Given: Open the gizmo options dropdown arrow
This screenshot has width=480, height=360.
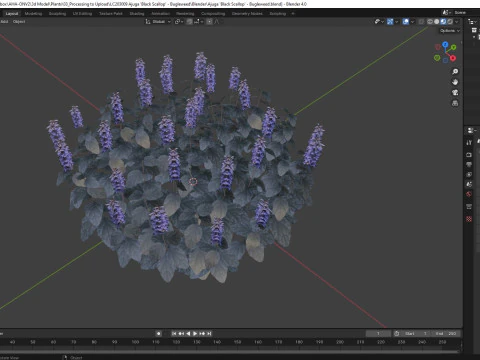Looking at the screenshot, I should 397,22.
